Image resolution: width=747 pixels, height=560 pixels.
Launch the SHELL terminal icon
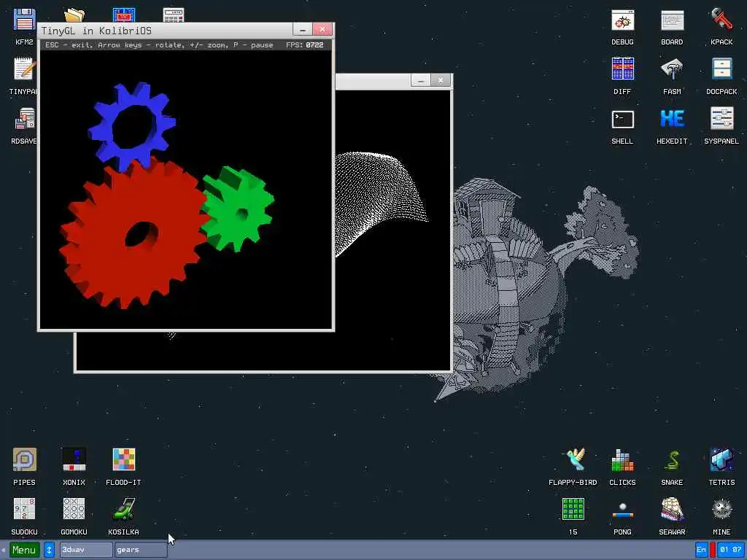click(623, 120)
